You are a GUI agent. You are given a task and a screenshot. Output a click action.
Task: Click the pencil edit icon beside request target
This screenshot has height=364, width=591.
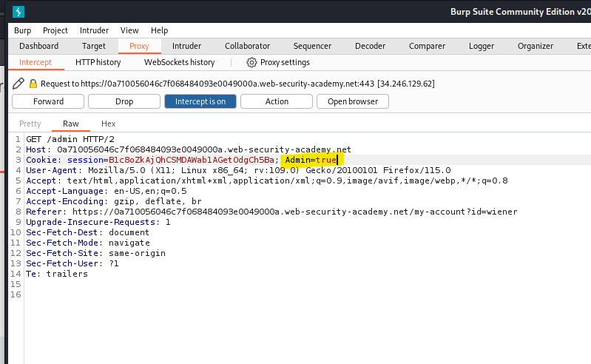point(18,84)
